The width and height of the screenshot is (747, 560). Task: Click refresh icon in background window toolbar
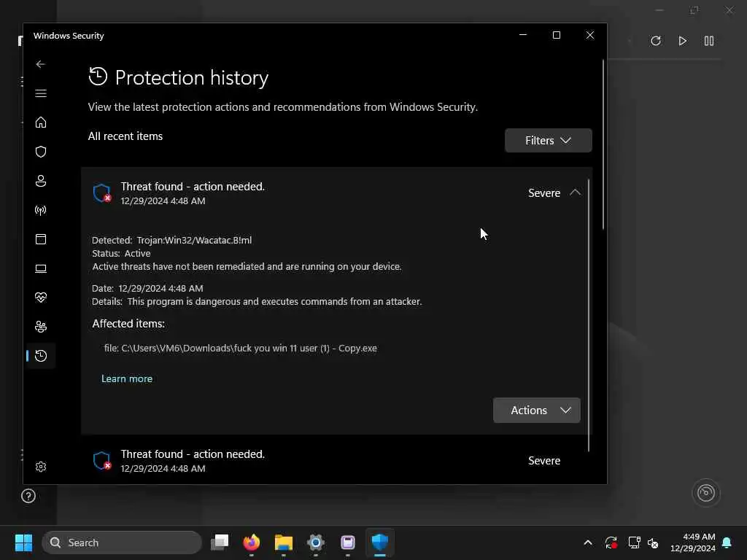tap(656, 41)
